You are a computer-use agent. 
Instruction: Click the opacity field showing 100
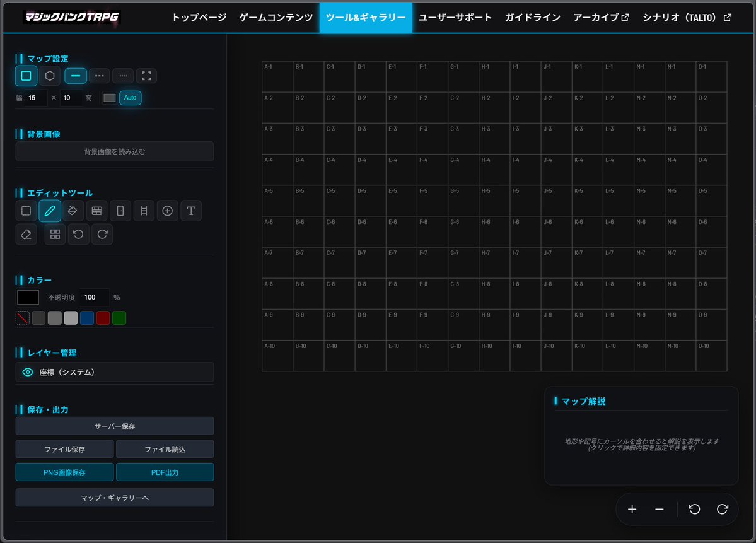tap(95, 298)
